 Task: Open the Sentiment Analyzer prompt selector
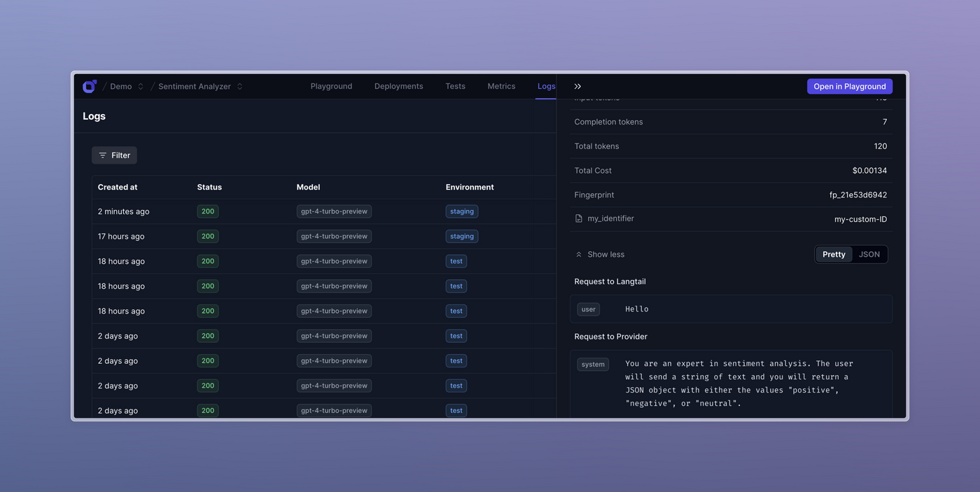(239, 85)
